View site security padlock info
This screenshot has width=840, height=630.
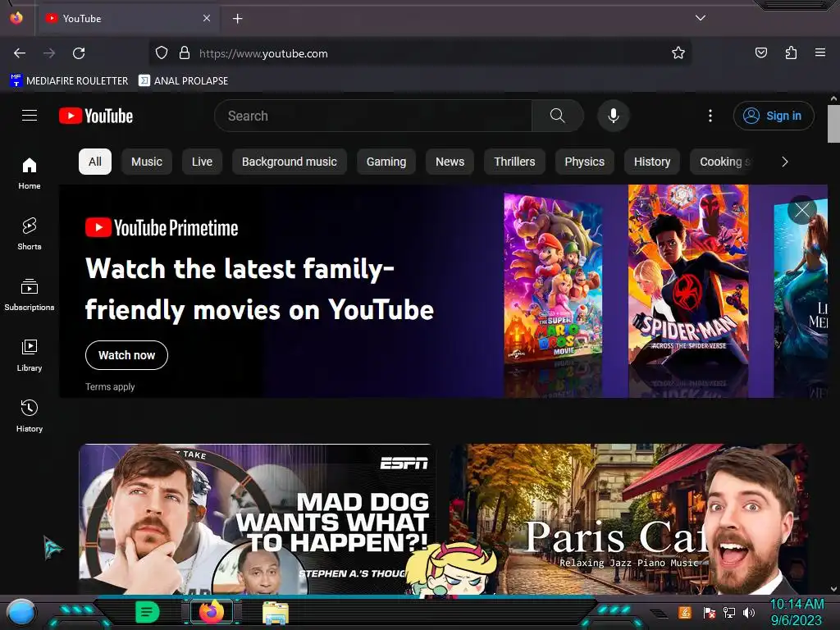(185, 53)
